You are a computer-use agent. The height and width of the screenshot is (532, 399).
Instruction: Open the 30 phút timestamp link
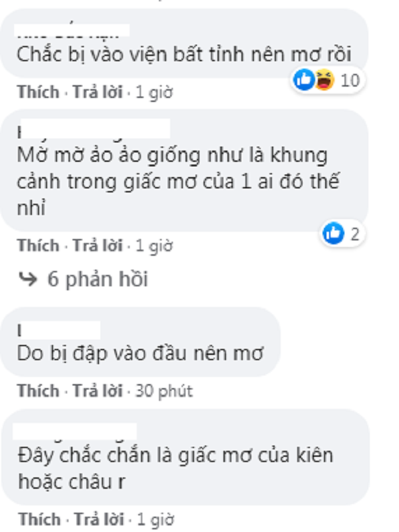[164, 391]
